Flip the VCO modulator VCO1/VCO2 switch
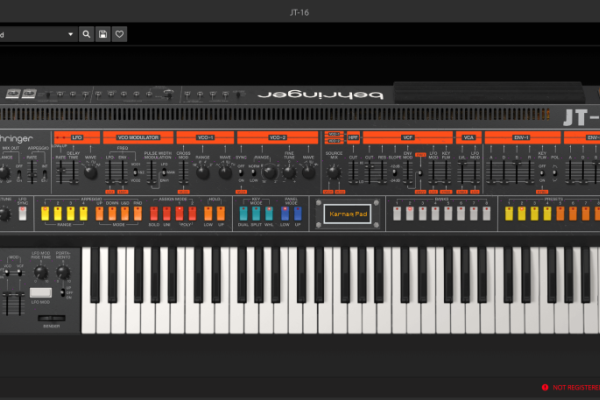The height and width of the screenshot is (400, 600). point(135,172)
